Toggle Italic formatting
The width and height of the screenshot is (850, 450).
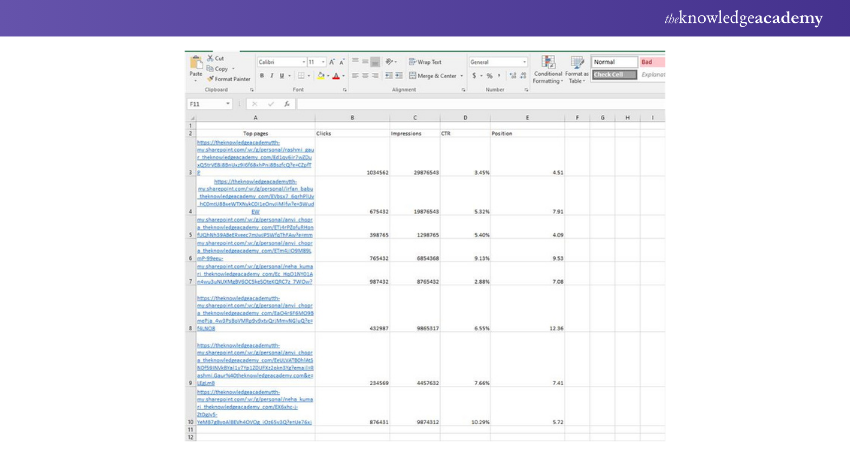(272, 76)
